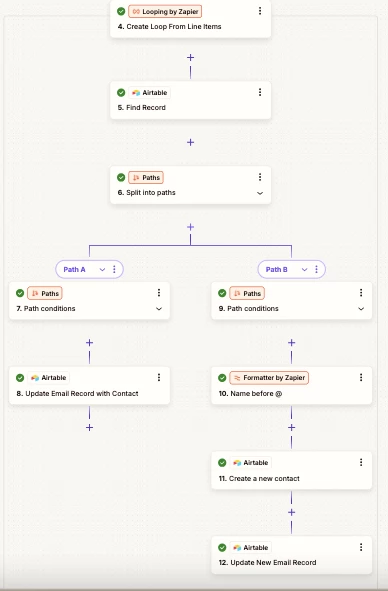Add step after Update Email Record with Contact
Image resolution: width=388 pixels, height=591 pixels.
[89, 427]
